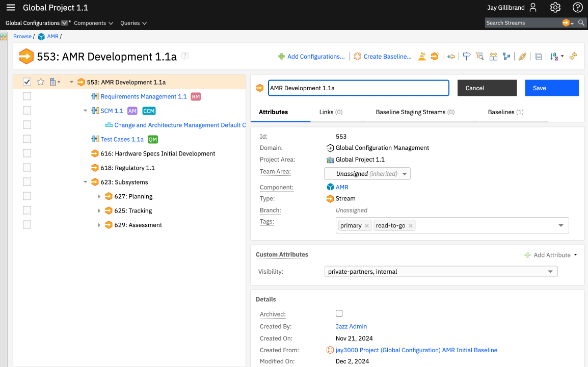Toggle the Archived checkbox
The width and height of the screenshot is (588, 367).
click(339, 313)
